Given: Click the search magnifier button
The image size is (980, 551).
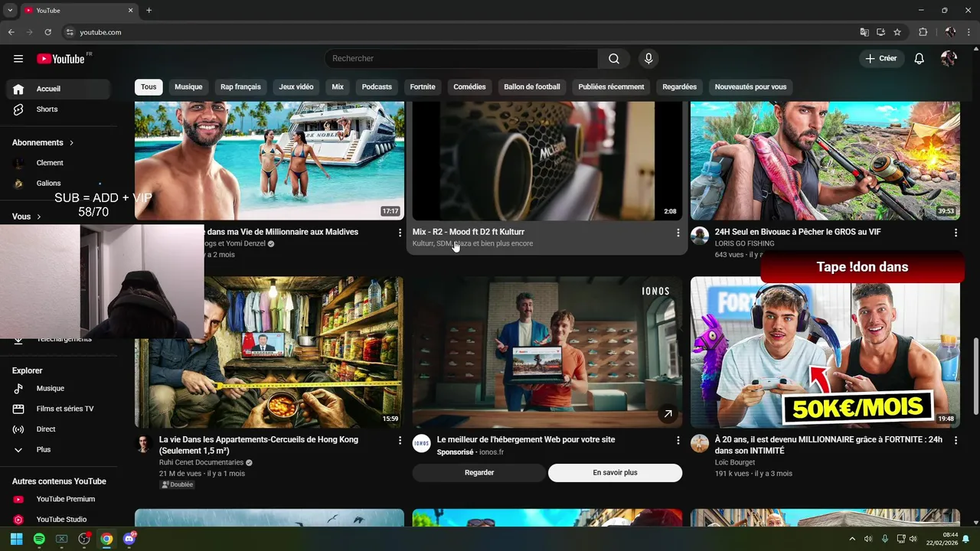Looking at the screenshot, I should (614, 59).
